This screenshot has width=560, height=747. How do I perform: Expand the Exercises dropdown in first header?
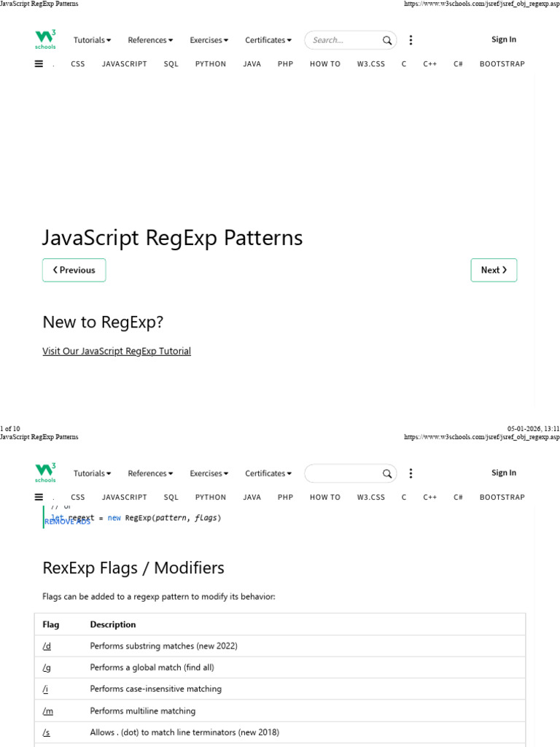point(209,40)
